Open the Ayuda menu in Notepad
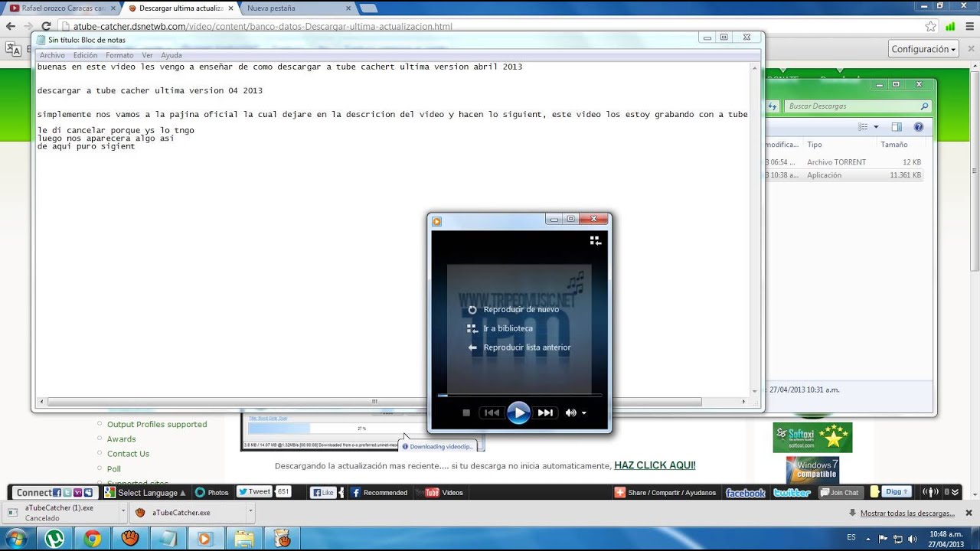This screenshot has width=980, height=551. [x=171, y=55]
